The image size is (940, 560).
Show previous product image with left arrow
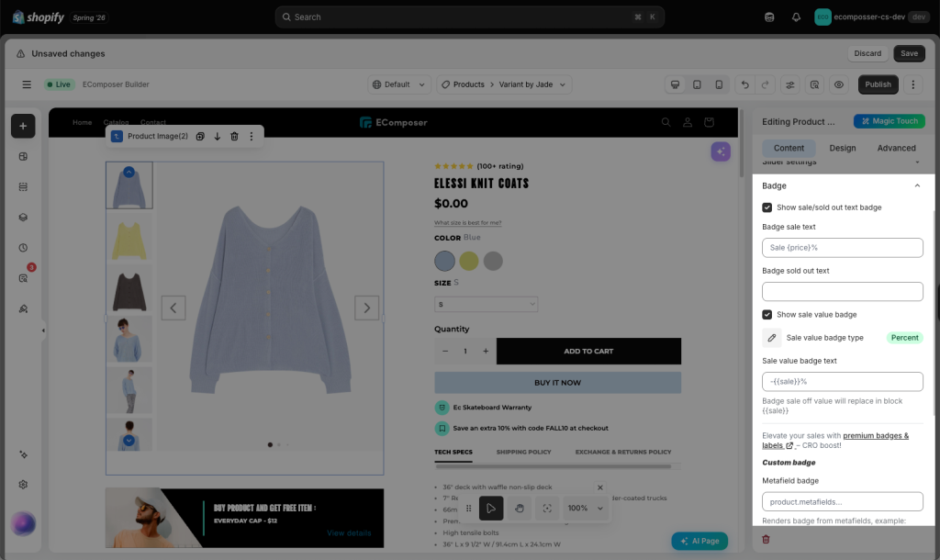[x=173, y=308]
